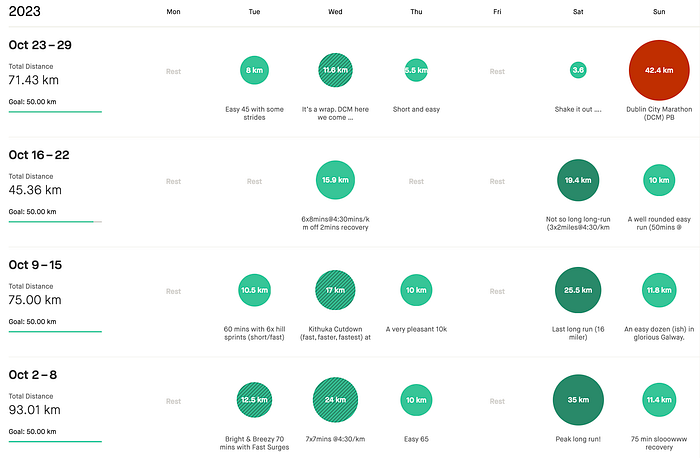
Task: Open the 25.5 km Last long run bubble
Action: pyautogui.click(x=578, y=290)
